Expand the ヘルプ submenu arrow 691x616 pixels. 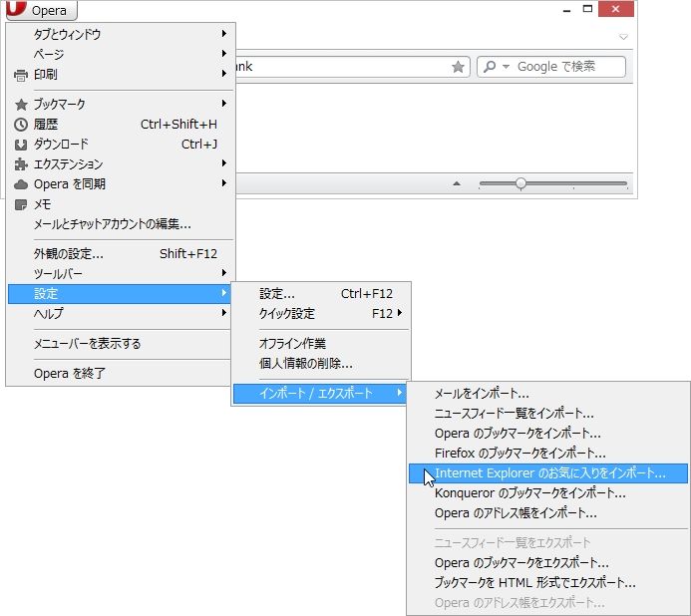click(224, 312)
